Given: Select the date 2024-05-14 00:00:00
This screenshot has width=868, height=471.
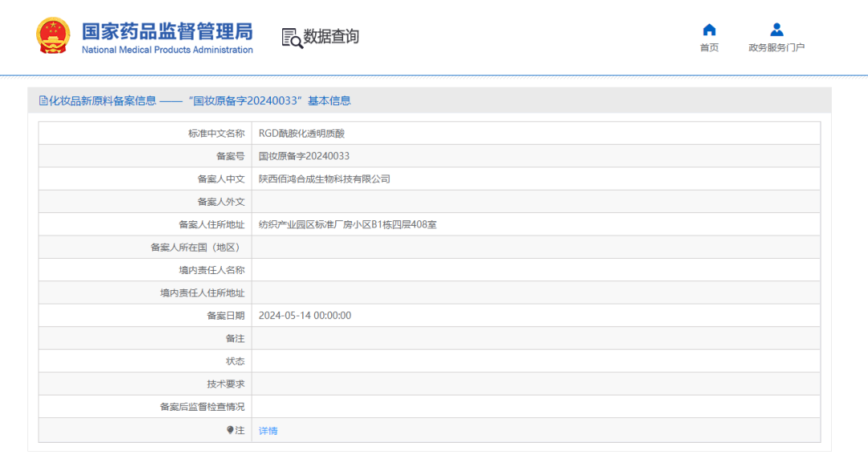Looking at the screenshot, I should (x=305, y=316).
